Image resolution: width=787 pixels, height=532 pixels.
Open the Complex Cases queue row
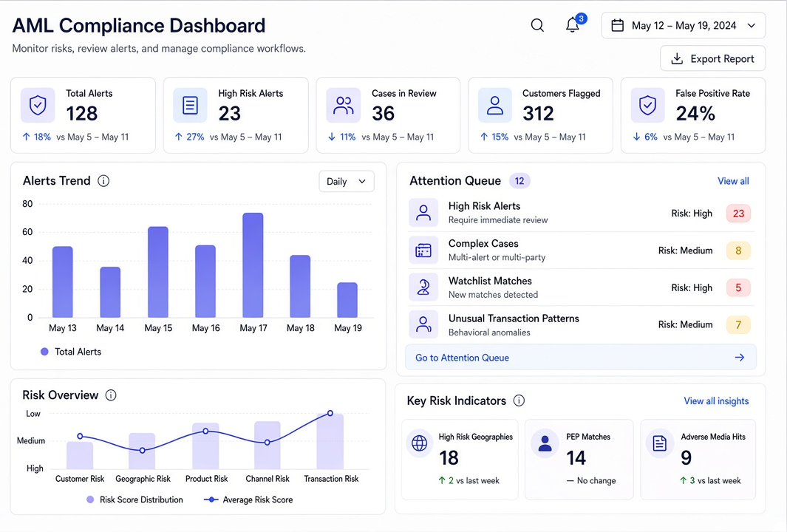click(581, 250)
